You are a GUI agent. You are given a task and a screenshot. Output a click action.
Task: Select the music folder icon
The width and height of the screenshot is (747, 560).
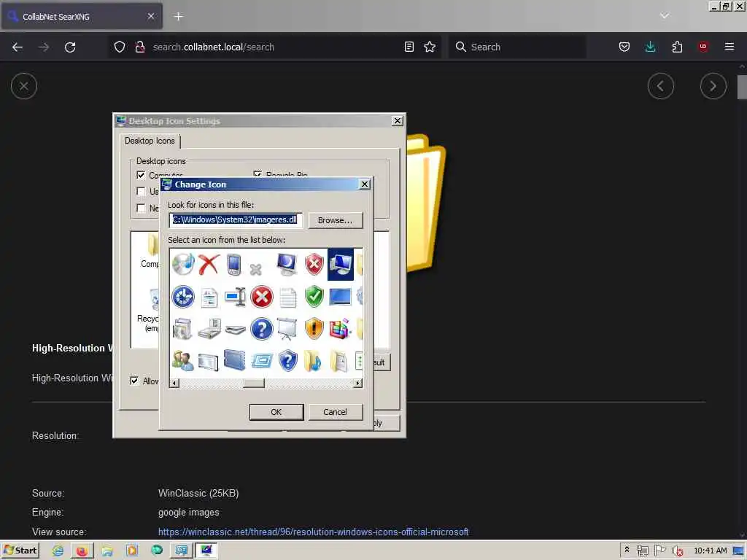coord(314,361)
